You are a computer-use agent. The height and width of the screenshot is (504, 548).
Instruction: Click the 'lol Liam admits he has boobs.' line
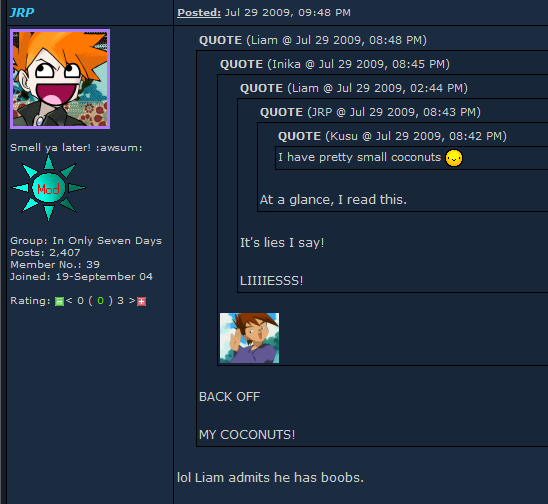pos(271,478)
